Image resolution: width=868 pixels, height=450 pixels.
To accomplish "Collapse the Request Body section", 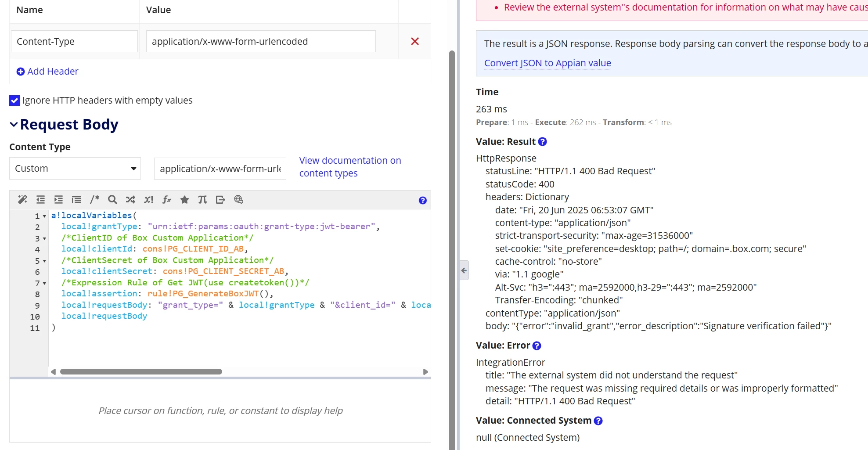I will (x=14, y=125).
